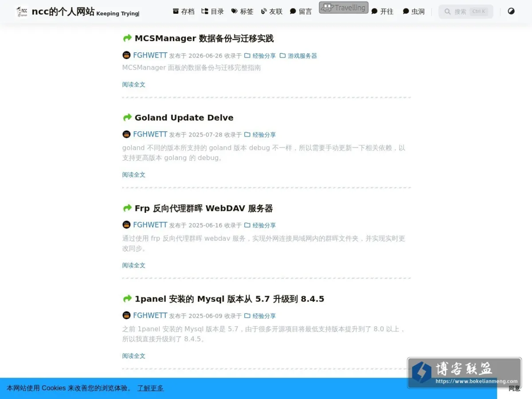Click the green arrow beside the Frp post

127,208
